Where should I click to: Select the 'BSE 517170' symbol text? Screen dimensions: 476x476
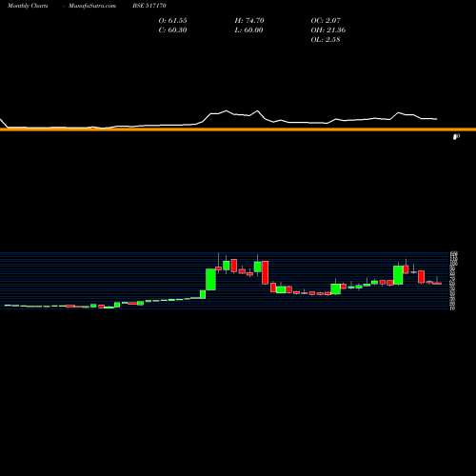point(149,6)
